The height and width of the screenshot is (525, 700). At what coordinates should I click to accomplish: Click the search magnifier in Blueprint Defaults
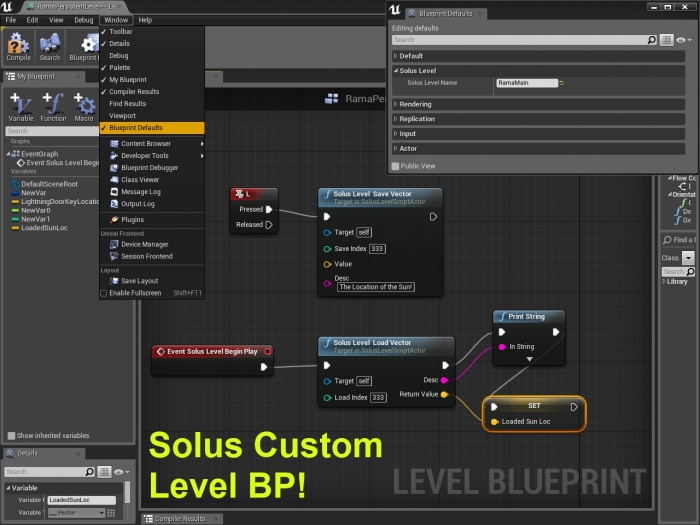coord(652,40)
